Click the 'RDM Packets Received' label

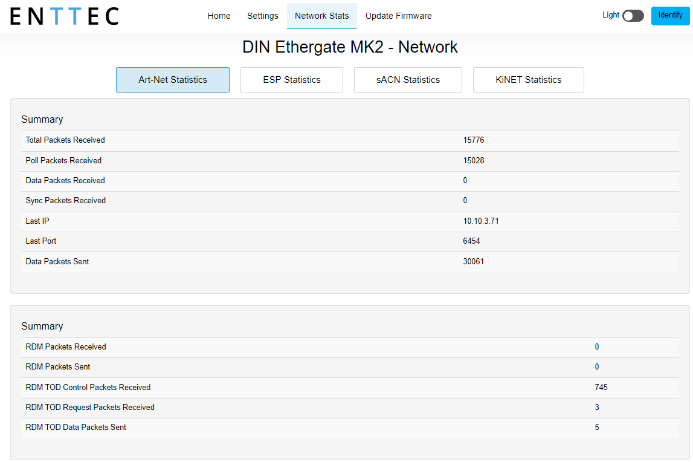[x=65, y=347]
